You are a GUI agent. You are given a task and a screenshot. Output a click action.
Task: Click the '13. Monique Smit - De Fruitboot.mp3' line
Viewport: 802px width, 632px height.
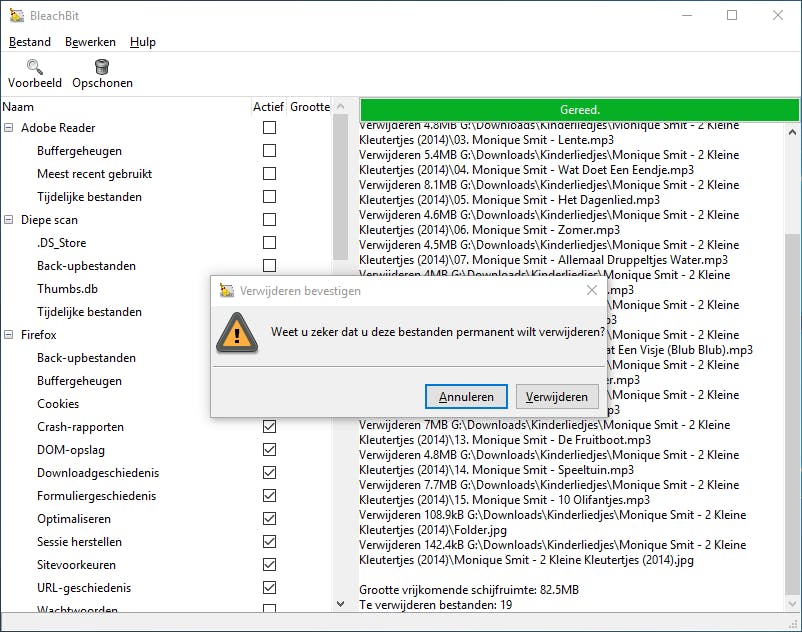point(505,440)
